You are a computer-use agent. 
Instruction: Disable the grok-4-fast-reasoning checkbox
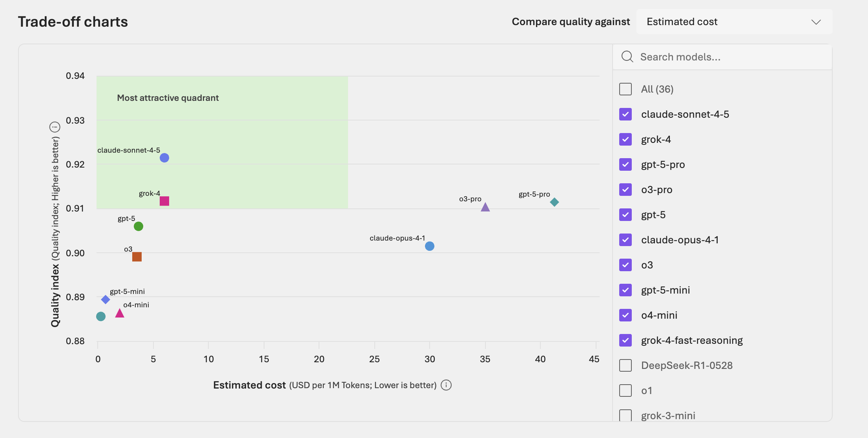click(x=625, y=340)
